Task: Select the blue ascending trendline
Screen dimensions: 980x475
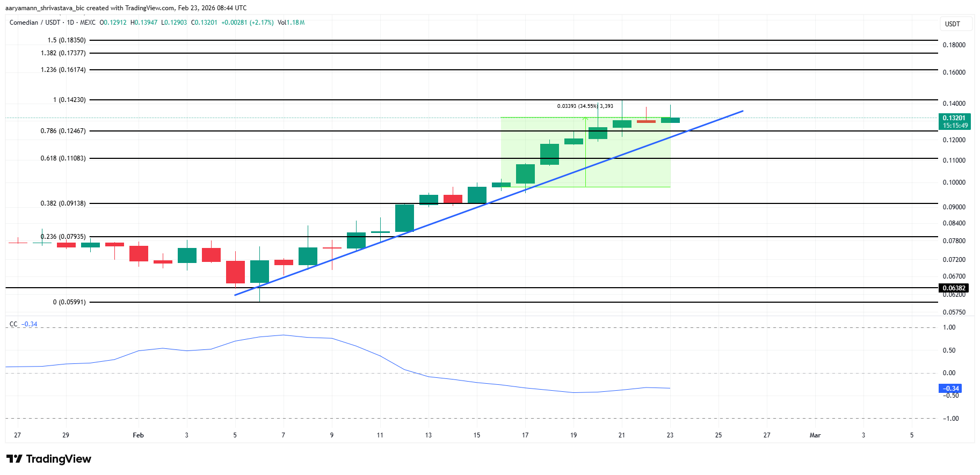Action: tap(489, 203)
